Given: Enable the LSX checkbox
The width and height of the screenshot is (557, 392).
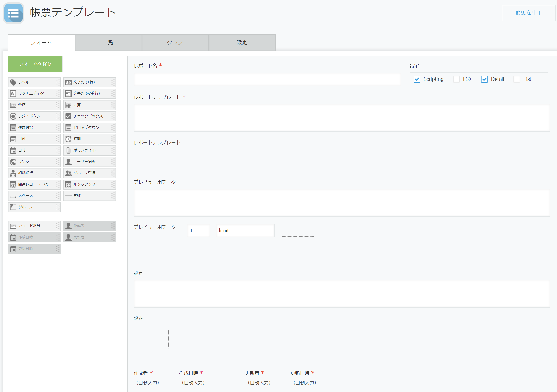Looking at the screenshot, I should point(456,79).
